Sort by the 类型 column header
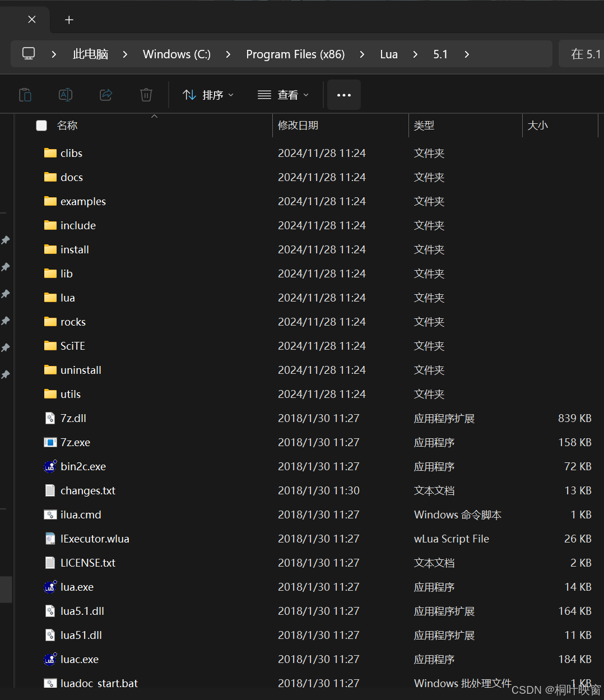This screenshot has height=700, width=604. 424,126
